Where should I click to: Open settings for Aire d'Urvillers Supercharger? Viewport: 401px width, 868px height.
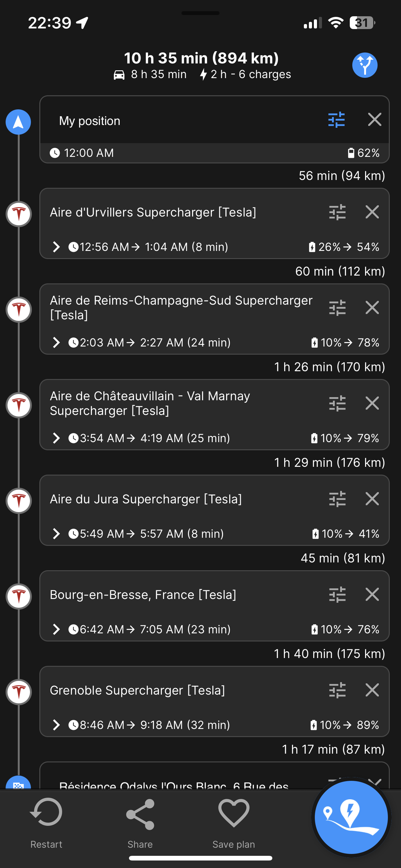point(337,212)
